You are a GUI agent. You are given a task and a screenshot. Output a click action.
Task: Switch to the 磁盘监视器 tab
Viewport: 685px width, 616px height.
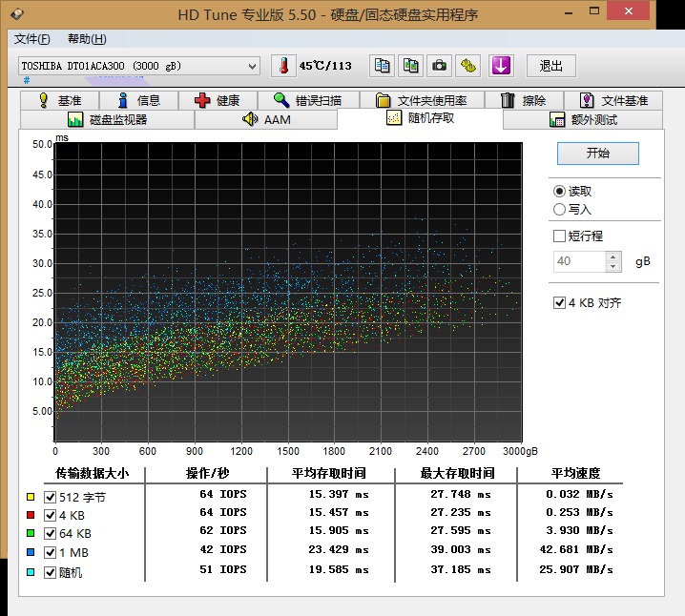(107, 119)
